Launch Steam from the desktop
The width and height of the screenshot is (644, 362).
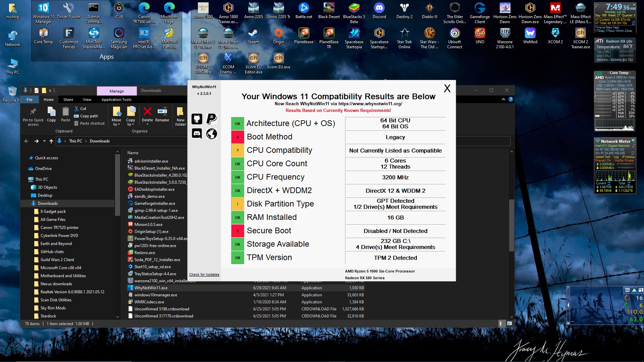point(253,35)
